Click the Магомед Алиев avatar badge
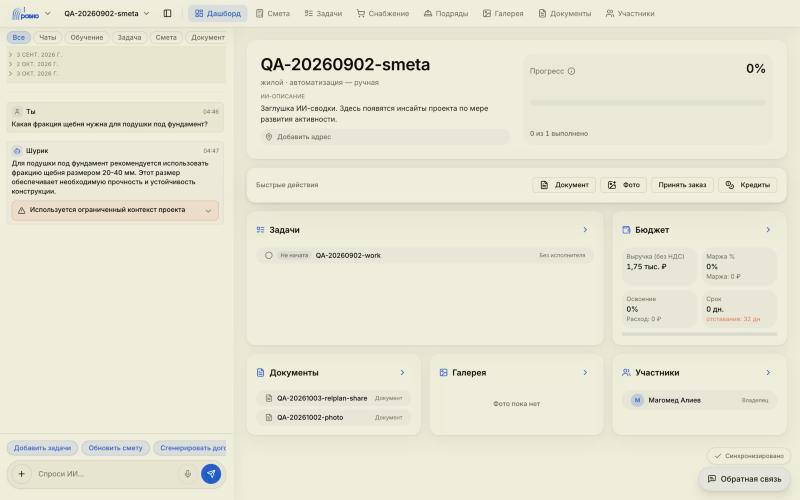The image size is (800, 500). pyautogui.click(x=637, y=401)
